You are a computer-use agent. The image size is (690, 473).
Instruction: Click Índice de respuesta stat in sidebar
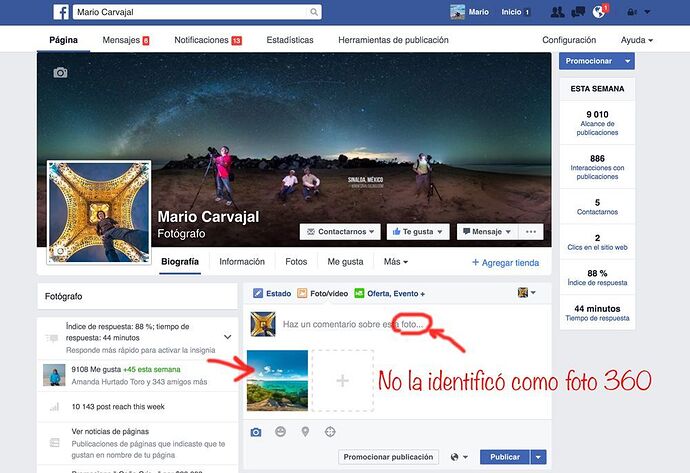(597, 277)
